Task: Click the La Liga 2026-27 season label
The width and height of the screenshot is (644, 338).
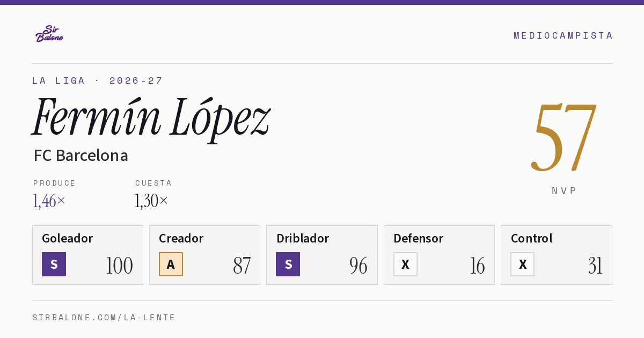Action: coord(98,80)
